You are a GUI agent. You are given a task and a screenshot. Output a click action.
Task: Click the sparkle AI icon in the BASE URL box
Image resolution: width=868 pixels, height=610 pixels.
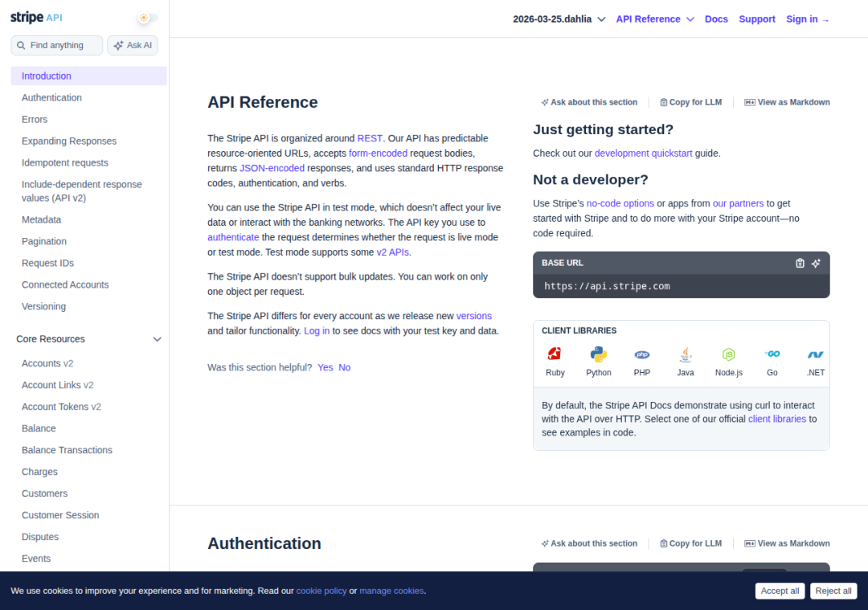tap(816, 263)
